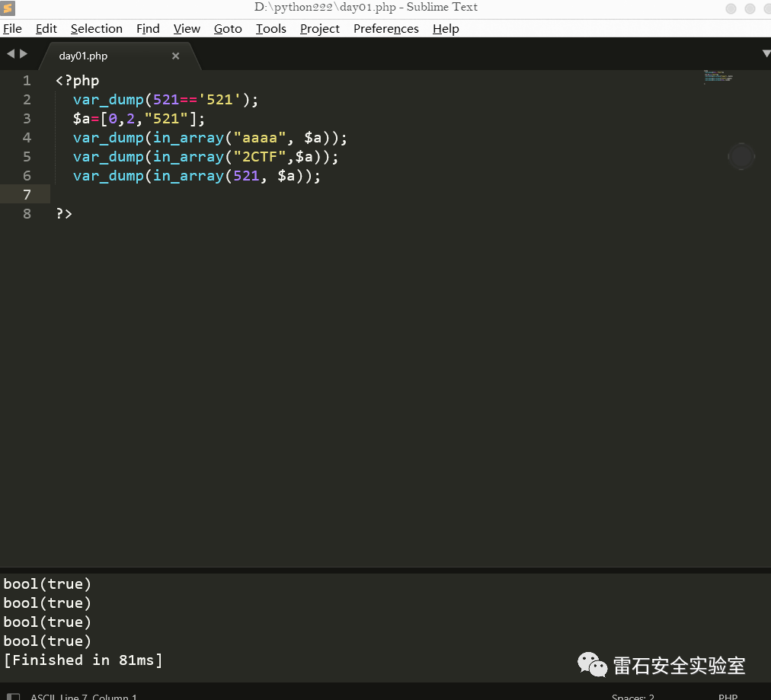This screenshot has height=700, width=771.
Task: Place cursor on empty line 7
Action: (x=229, y=195)
